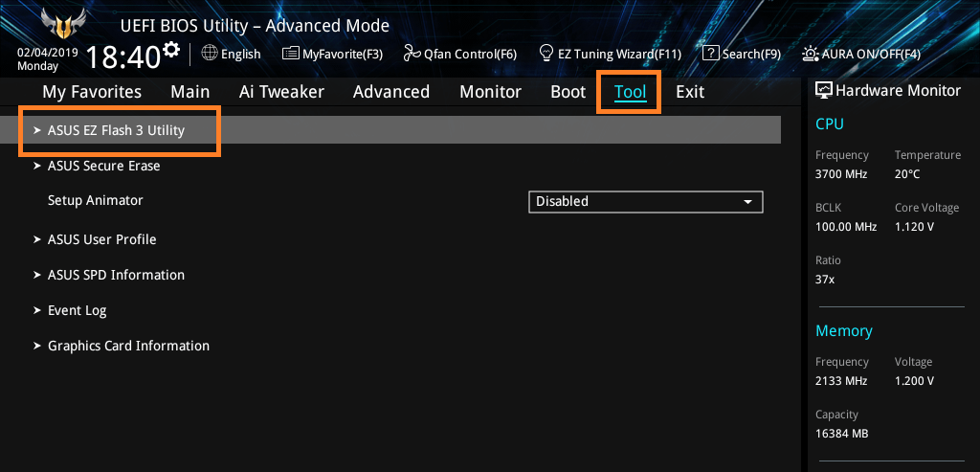
Task: Click the 100.00 MHz BCLK value
Action: 846,226
